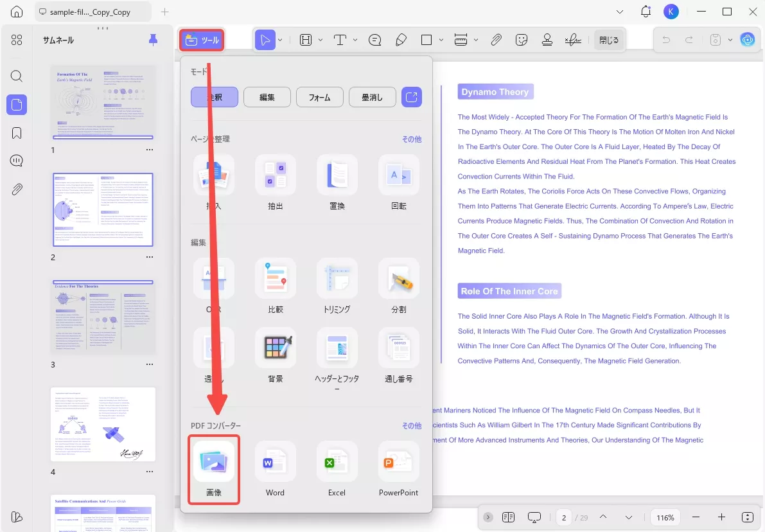Open the トリミング crop tool
The width and height of the screenshot is (765, 532).
(337, 287)
